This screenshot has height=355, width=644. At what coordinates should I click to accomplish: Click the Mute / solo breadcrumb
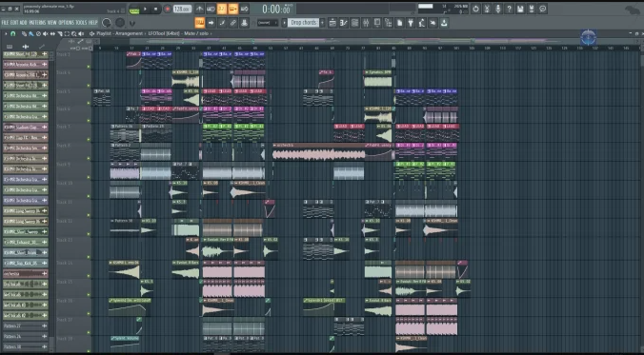(x=196, y=33)
